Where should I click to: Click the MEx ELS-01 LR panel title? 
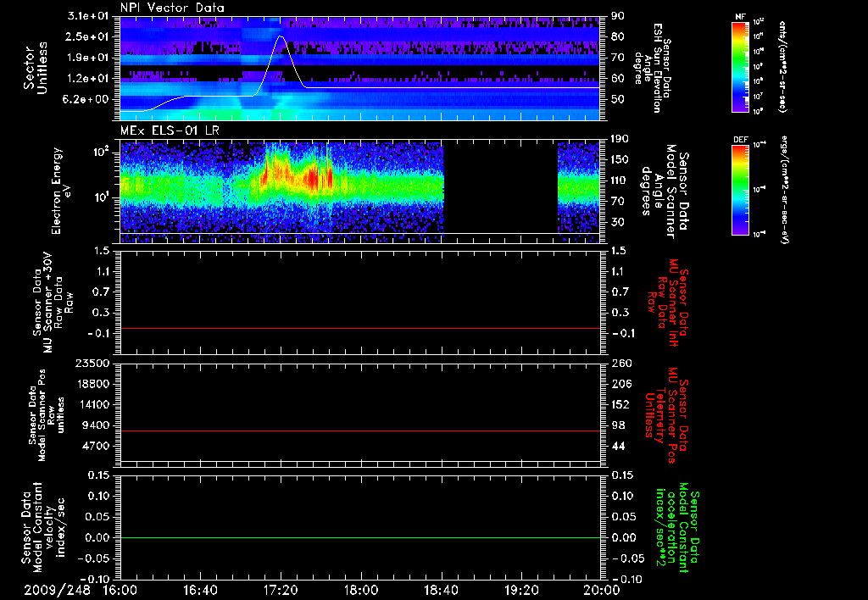170,131
